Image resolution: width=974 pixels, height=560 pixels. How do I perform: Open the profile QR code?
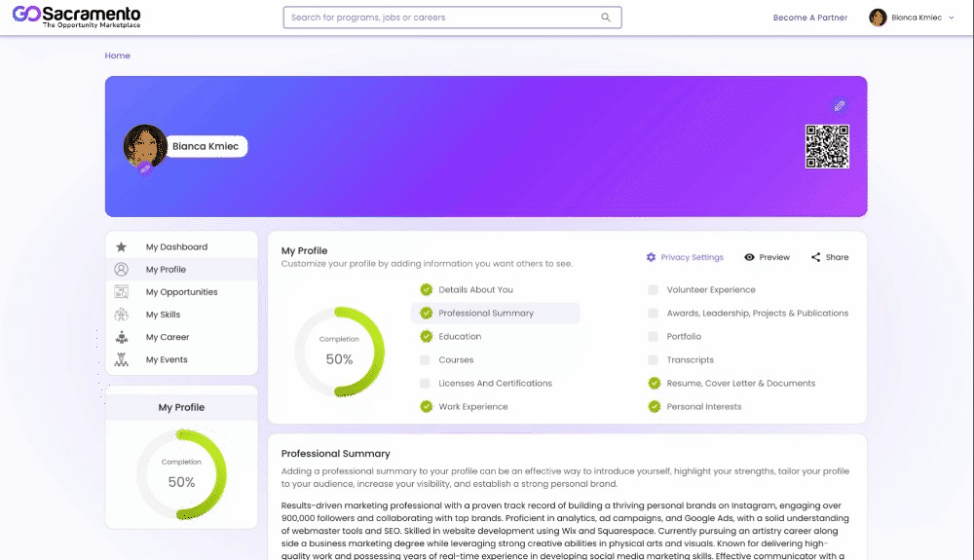[x=827, y=146]
